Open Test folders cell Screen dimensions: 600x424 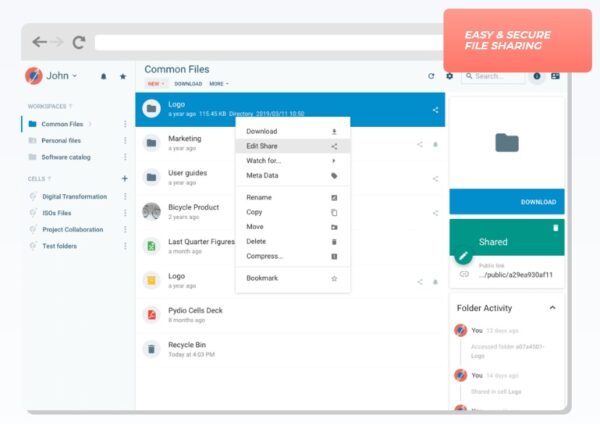click(x=59, y=246)
